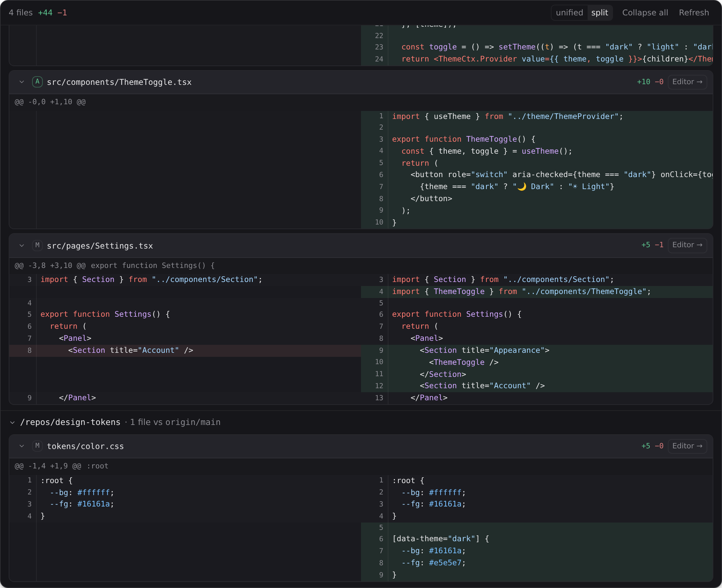Image resolution: width=722 pixels, height=588 pixels.
Task: Click the 'const toggle = () => setTheme' line
Action: coord(537,47)
